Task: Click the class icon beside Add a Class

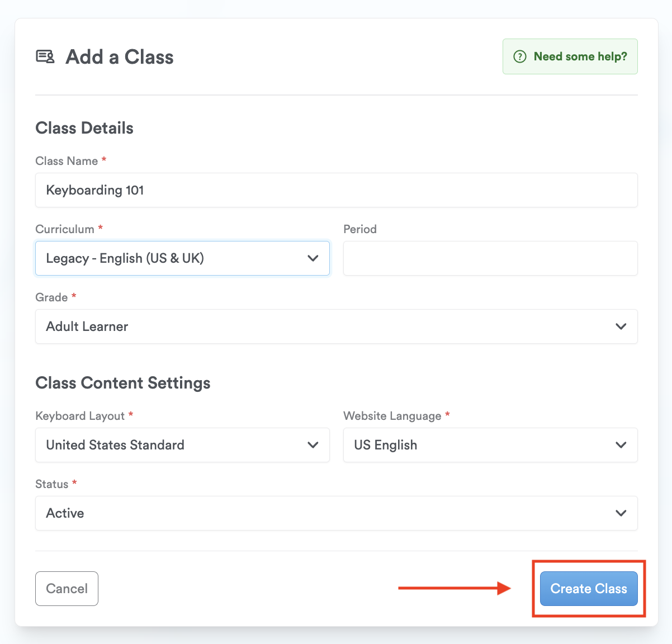Action: tap(45, 56)
